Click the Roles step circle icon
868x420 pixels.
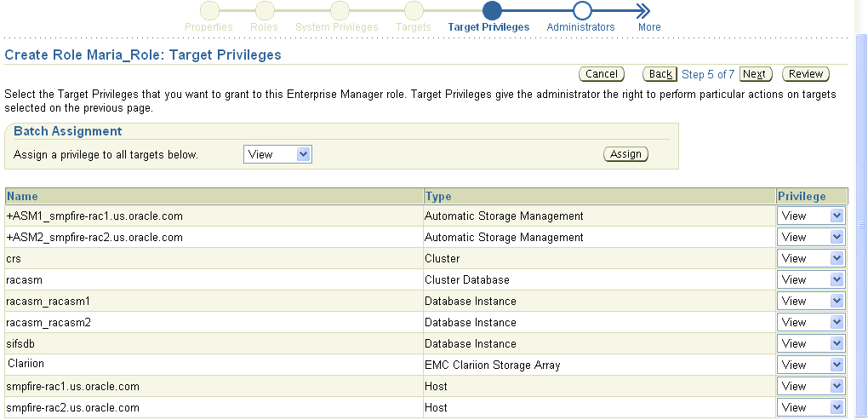[265, 10]
